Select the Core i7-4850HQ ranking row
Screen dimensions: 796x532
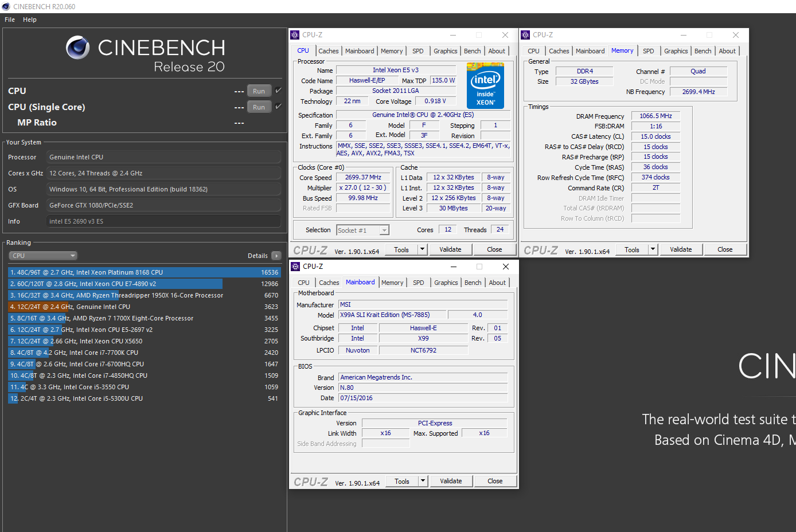(145, 375)
